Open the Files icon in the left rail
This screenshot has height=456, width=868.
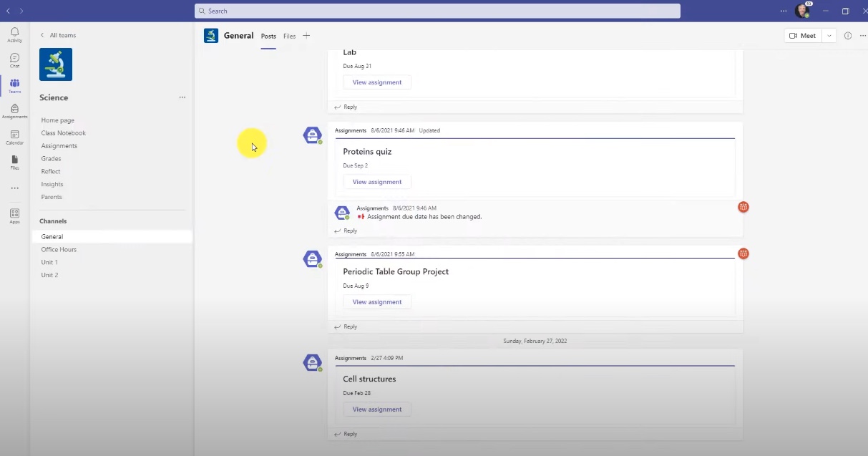pos(14,162)
